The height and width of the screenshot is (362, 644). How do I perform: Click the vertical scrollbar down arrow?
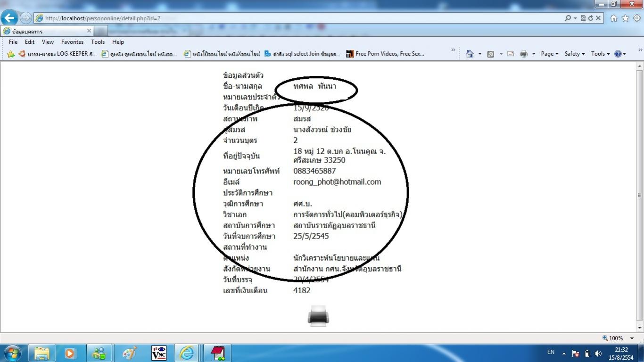(640, 327)
